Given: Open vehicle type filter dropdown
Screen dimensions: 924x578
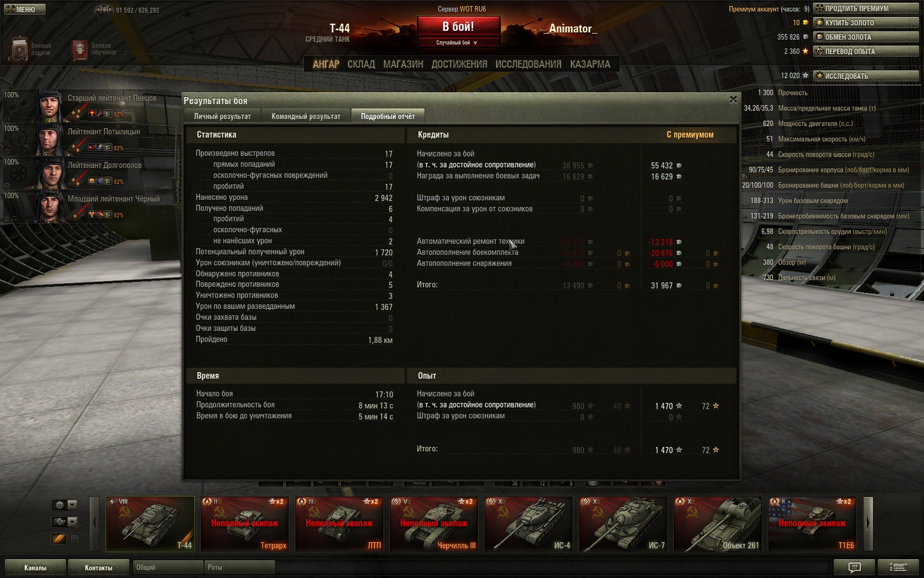Looking at the screenshot, I should pos(65,522).
